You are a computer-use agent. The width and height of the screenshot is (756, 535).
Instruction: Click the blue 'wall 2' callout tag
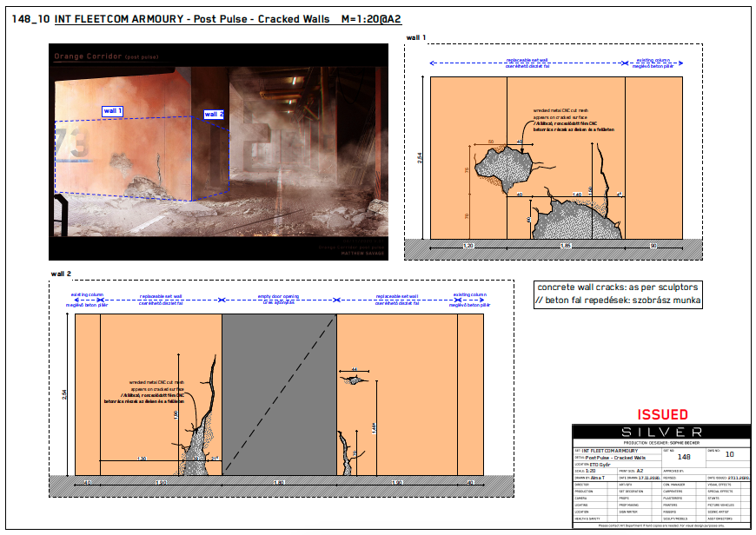click(x=214, y=113)
